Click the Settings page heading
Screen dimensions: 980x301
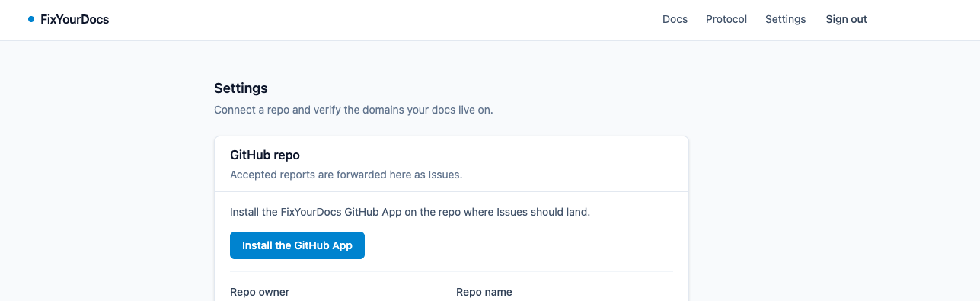241,88
